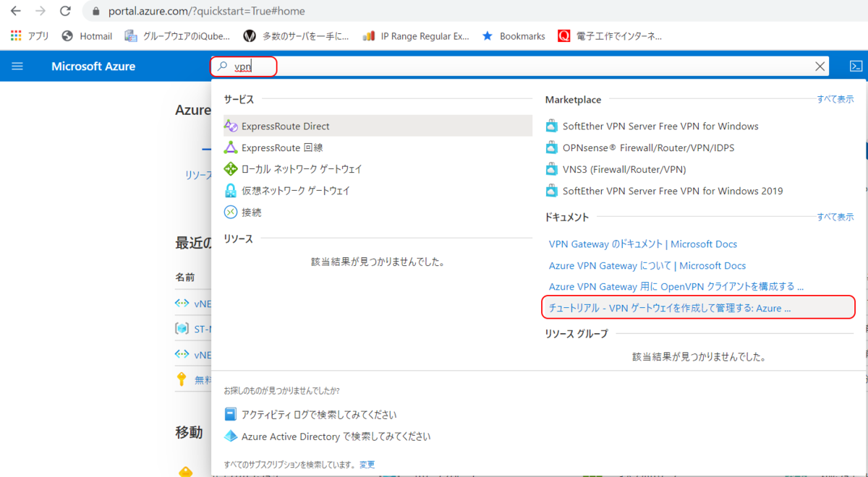
Task: Click the address bar URL portal.azure.com
Action: tap(206, 12)
